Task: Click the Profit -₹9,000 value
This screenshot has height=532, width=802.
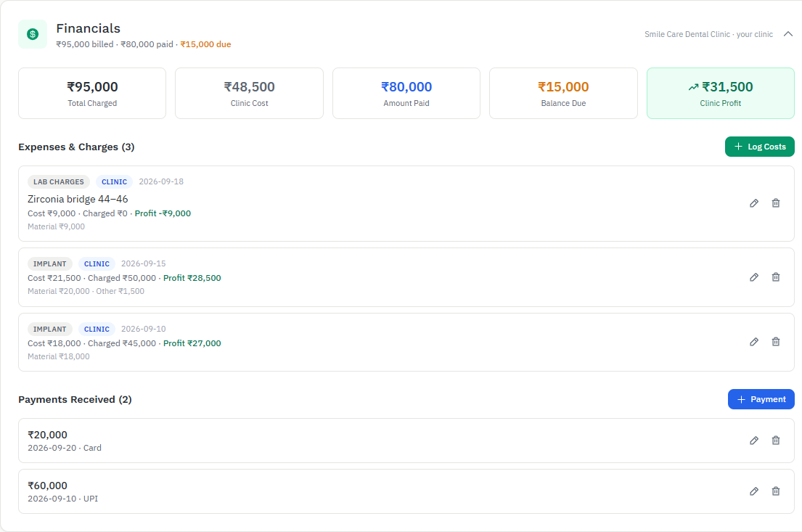Action: coord(163,213)
